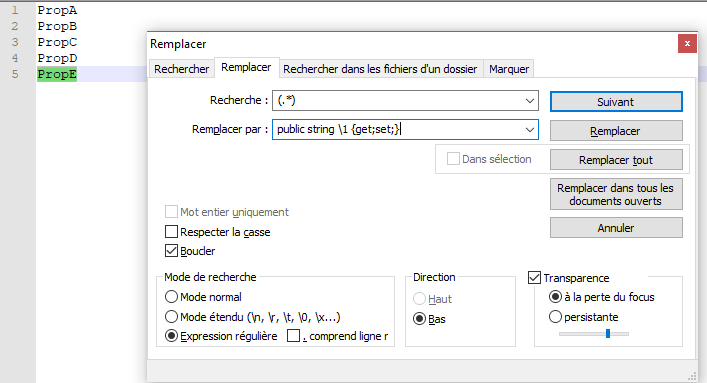This screenshot has height=383, width=707.
Task: Click the Suivant button
Action: tap(616, 102)
